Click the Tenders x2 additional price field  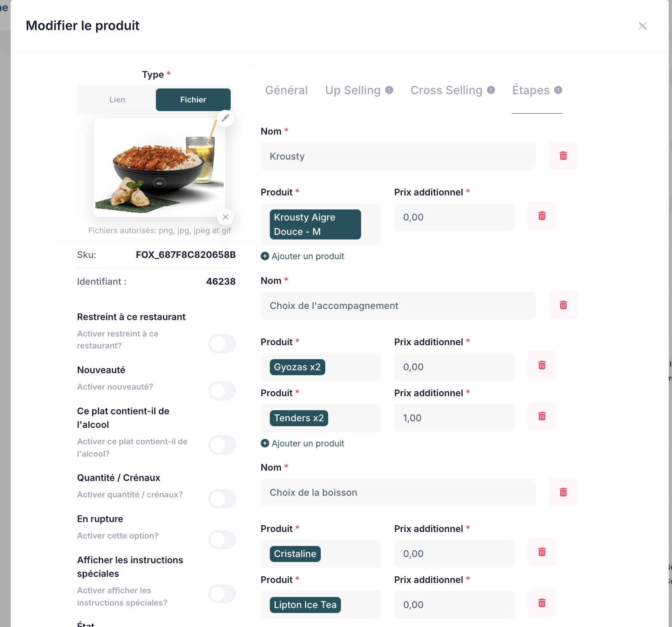(x=454, y=418)
